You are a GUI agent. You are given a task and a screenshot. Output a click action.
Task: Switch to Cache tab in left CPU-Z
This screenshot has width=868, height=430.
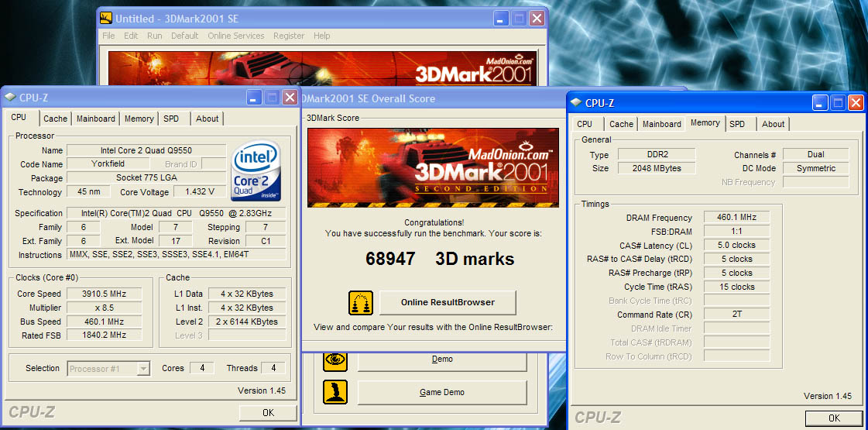pyautogui.click(x=55, y=119)
